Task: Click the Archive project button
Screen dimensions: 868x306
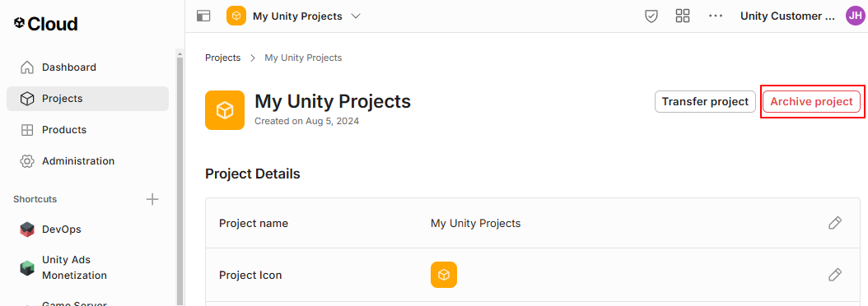Action: (x=811, y=102)
